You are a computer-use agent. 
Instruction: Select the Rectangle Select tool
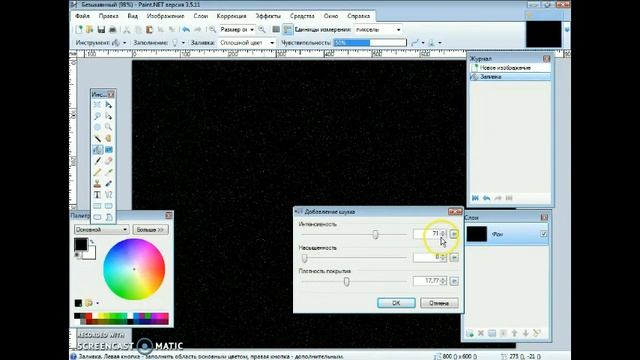97,105
